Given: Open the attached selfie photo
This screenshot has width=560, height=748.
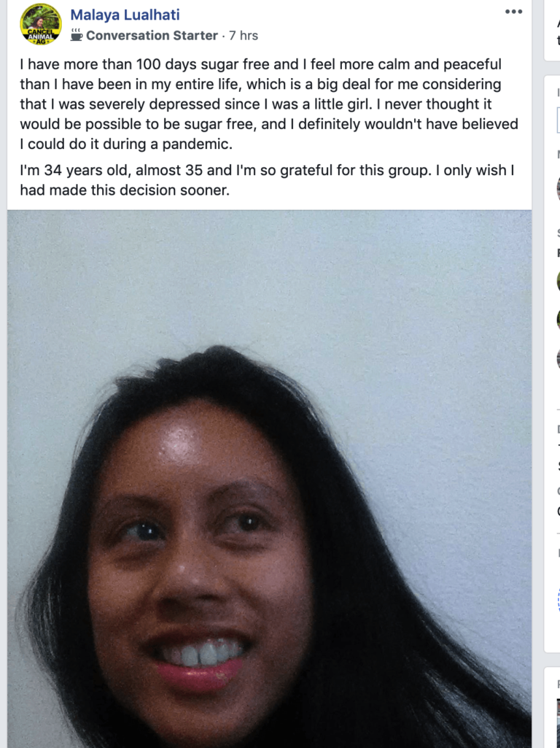Looking at the screenshot, I should coord(269,479).
